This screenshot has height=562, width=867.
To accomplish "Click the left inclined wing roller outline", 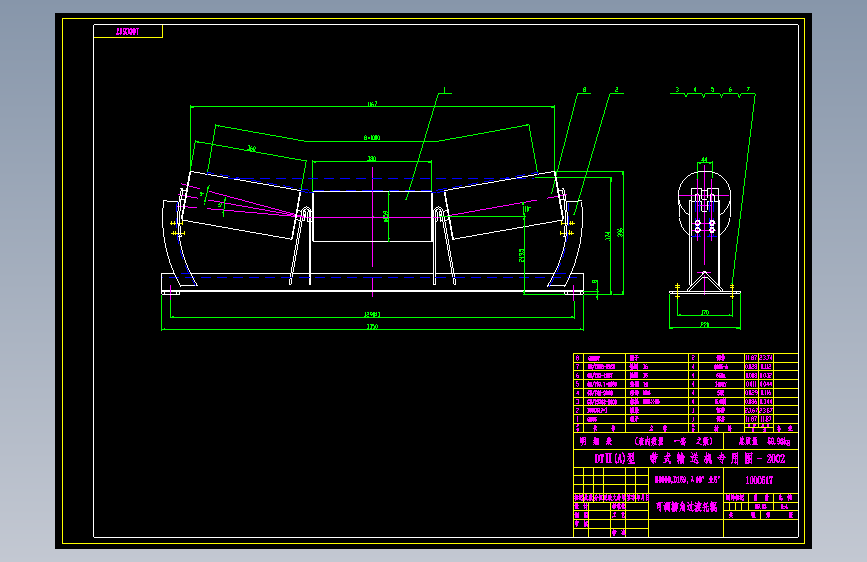I will pyautogui.click(x=243, y=205).
